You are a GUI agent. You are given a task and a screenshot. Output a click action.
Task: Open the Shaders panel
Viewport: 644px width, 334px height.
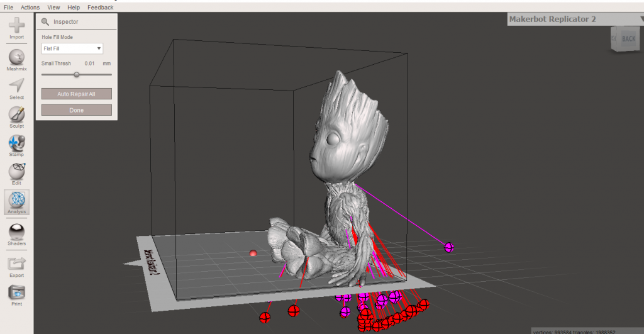pyautogui.click(x=16, y=235)
